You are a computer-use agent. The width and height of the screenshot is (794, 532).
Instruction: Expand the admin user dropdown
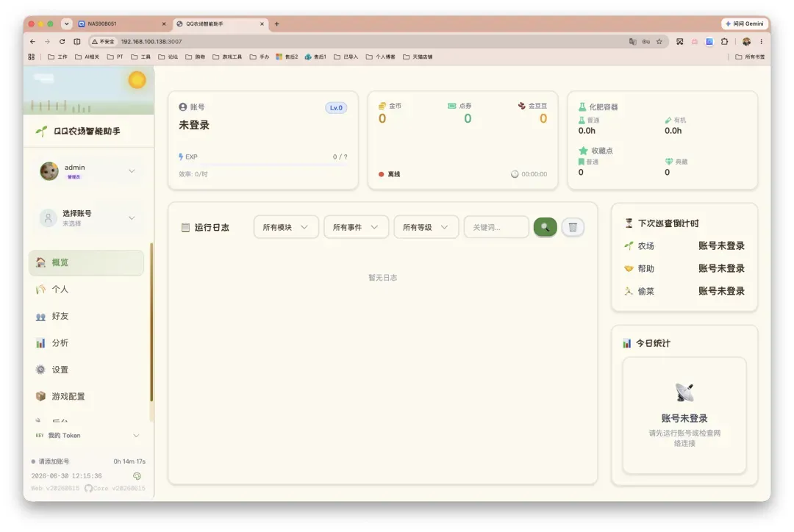tap(87, 171)
